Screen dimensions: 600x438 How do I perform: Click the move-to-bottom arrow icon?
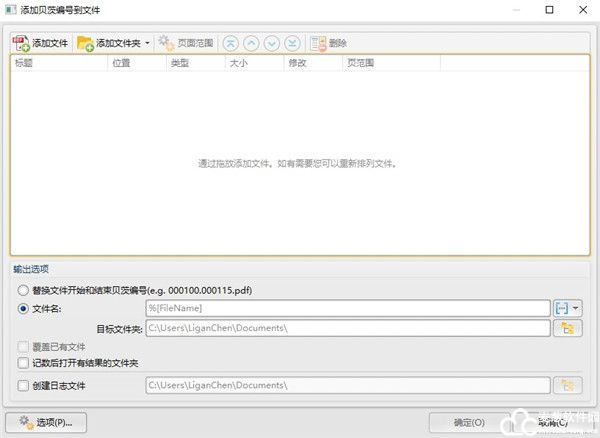pos(291,44)
